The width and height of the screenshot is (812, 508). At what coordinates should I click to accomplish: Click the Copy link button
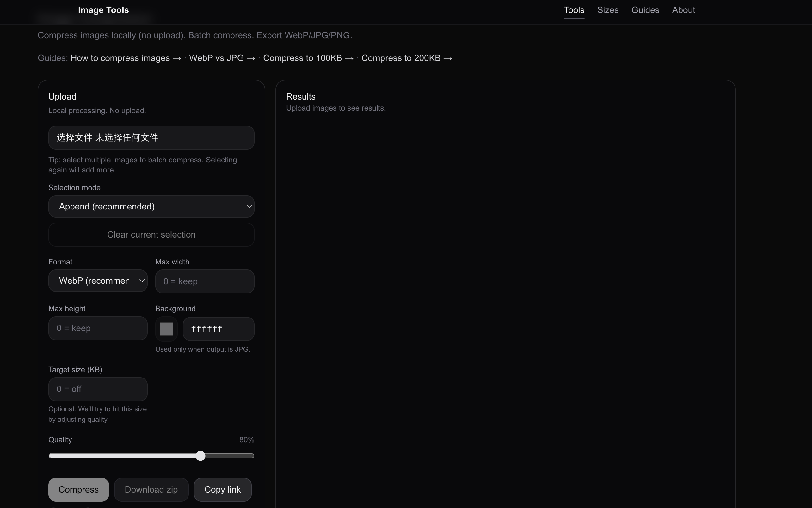(223, 489)
